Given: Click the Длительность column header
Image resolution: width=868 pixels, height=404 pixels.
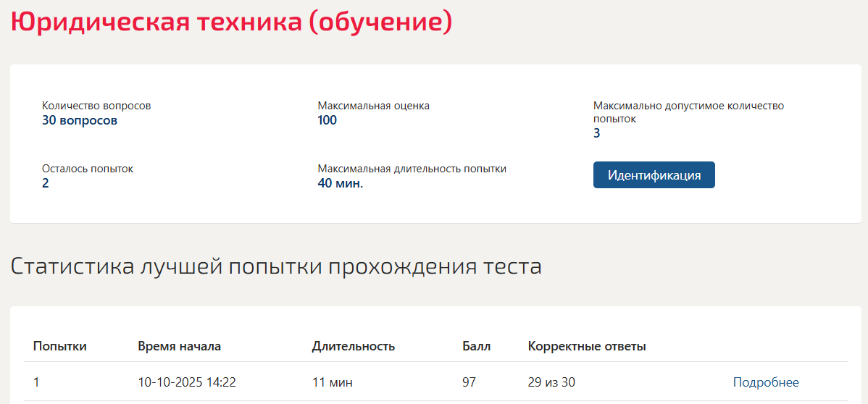Looking at the screenshot, I should 353,347.
